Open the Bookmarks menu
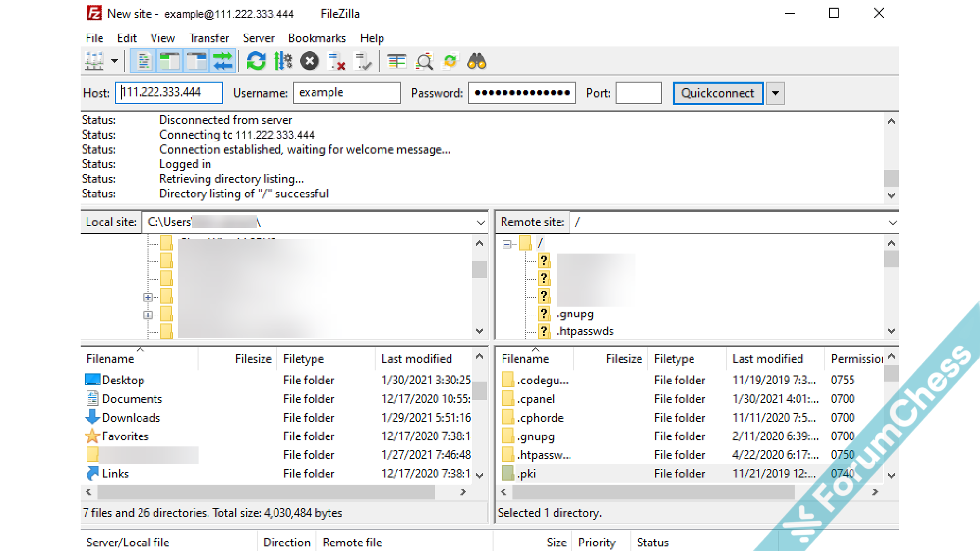The height and width of the screenshot is (551, 980). (316, 38)
